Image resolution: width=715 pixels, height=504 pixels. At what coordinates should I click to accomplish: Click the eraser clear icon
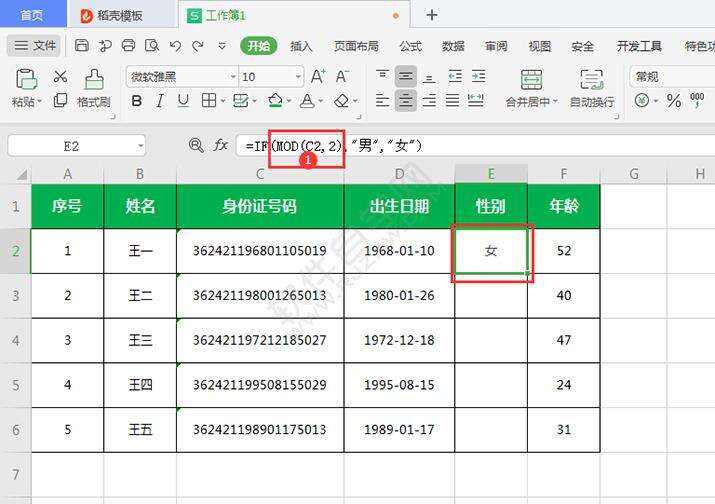(342, 101)
